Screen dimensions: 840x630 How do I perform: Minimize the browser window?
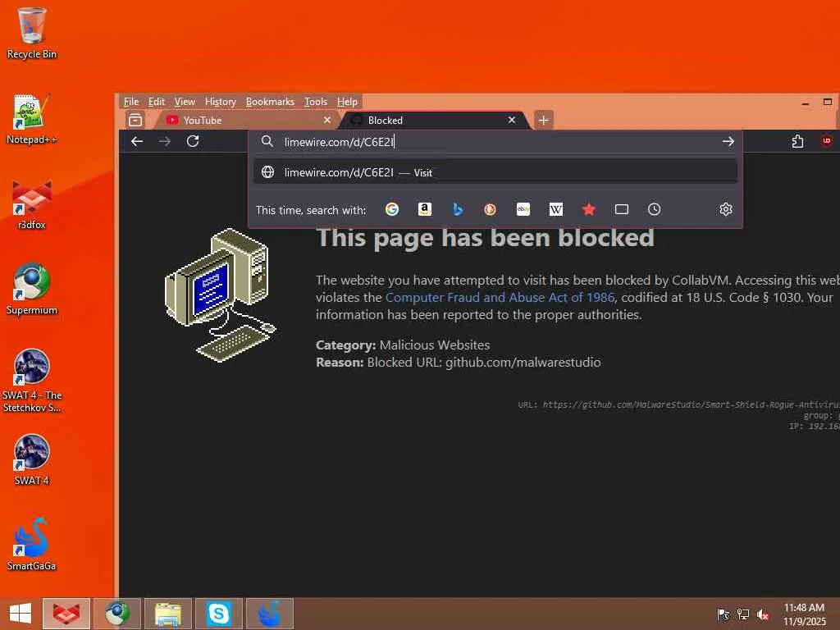[x=806, y=103]
